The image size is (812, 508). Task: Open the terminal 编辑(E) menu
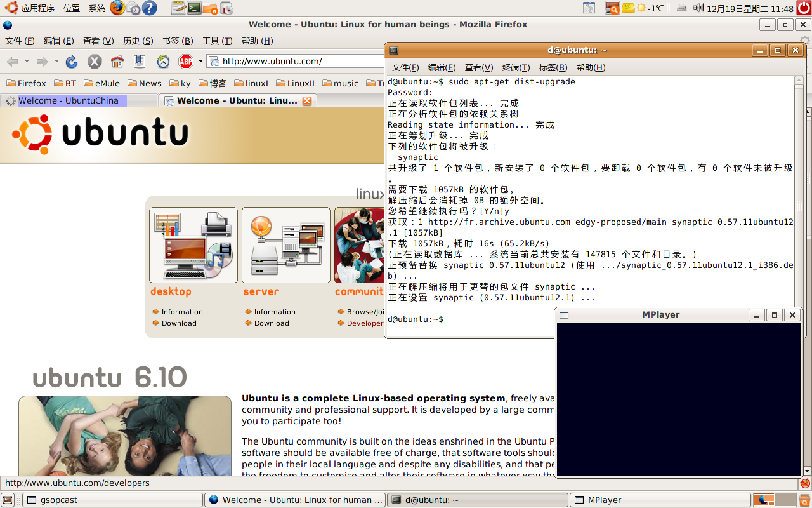coord(442,67)
